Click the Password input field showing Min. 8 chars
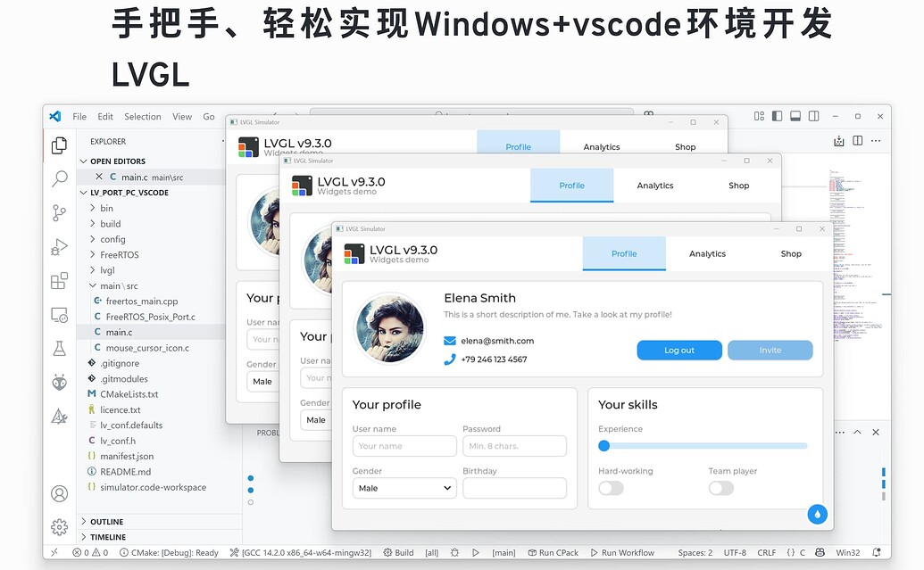The height and width of the screenshot is (570, 924). point(515,445)
